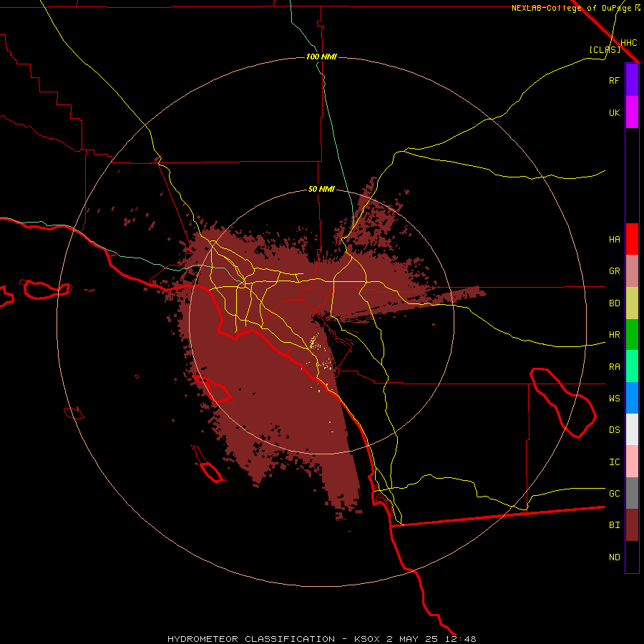Click the GC gray legend swatch

pyautogui.click(x=632, y=493)
